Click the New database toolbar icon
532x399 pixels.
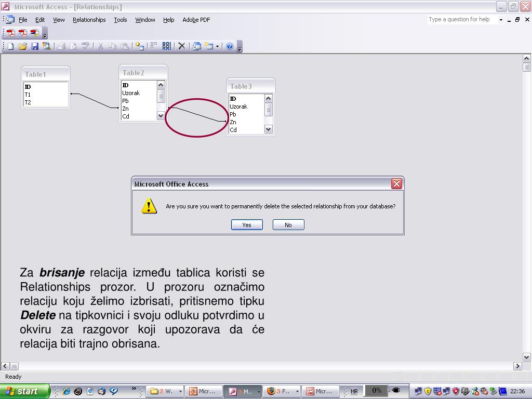(10, 46)
